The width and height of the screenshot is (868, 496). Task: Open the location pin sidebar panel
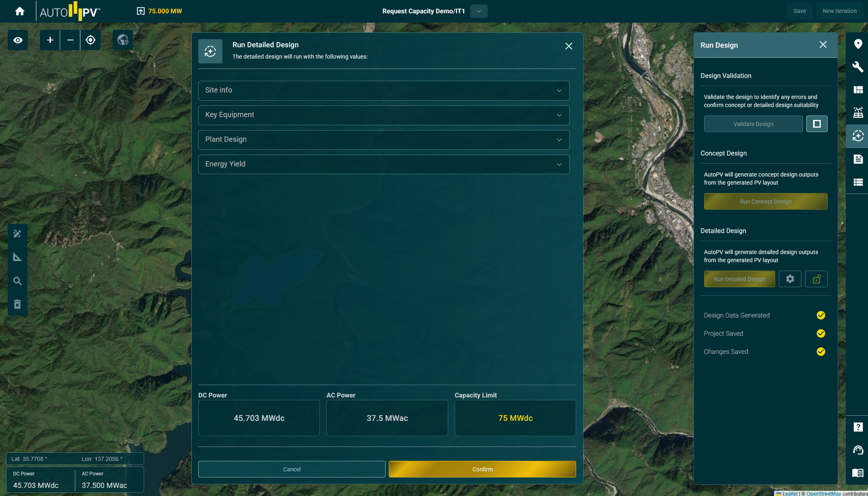click(x=858, y=44)
